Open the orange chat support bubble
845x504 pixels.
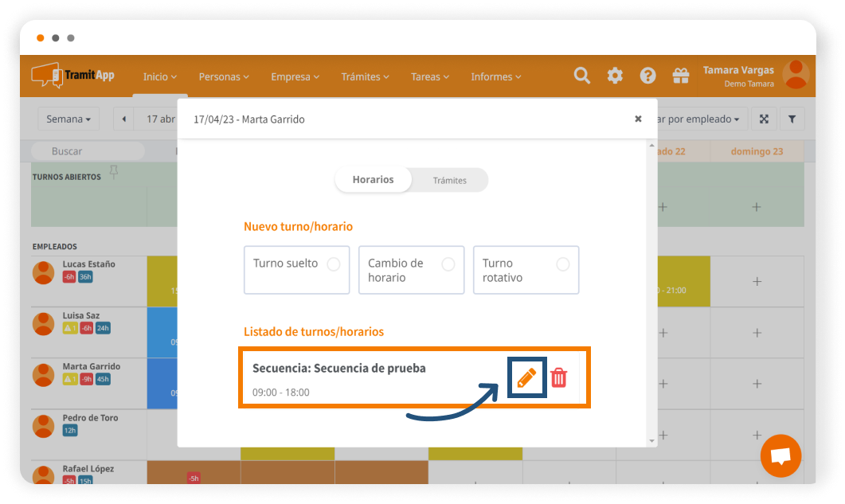[780, 456]
